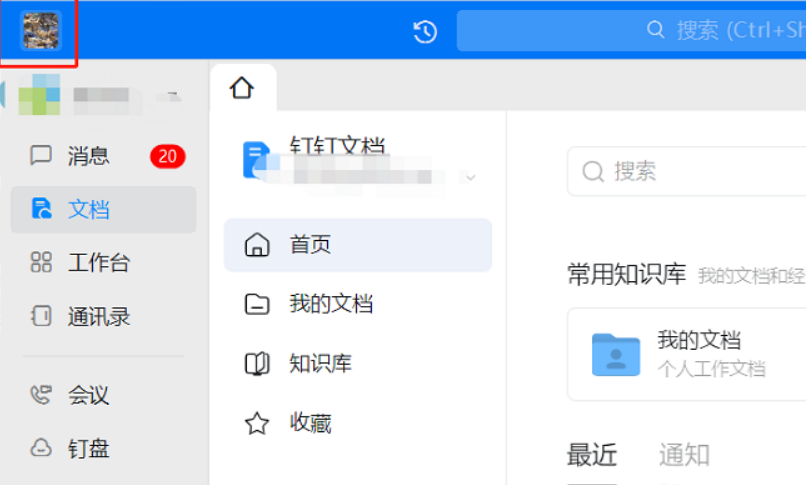Image resolution: width=806 pixels, height=485 pixels.
Task: Open 知识库 in the docs navigation
Action: click(320, 364)
